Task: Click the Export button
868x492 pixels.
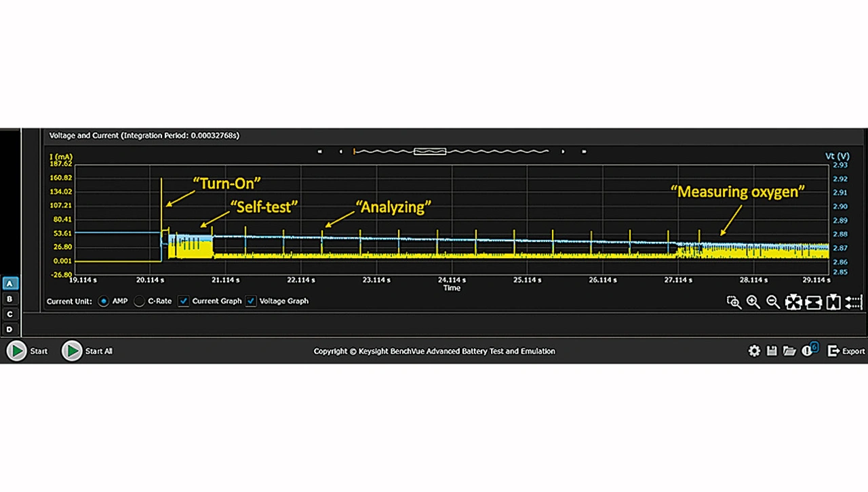Action: tap(846, 351)
